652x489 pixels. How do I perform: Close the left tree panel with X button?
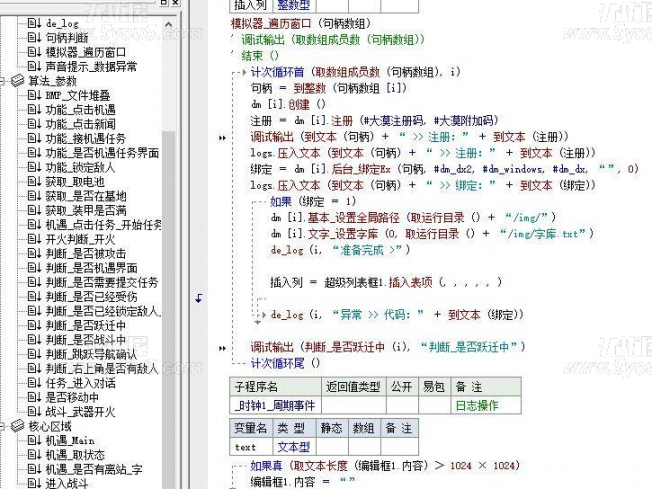point(175,2)
